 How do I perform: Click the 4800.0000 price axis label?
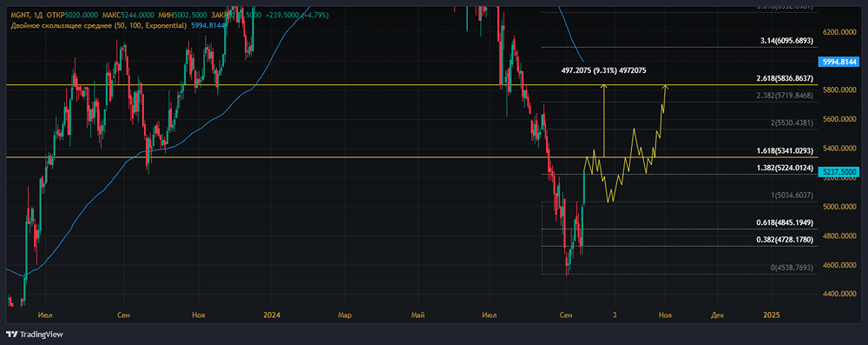(839, 236)
